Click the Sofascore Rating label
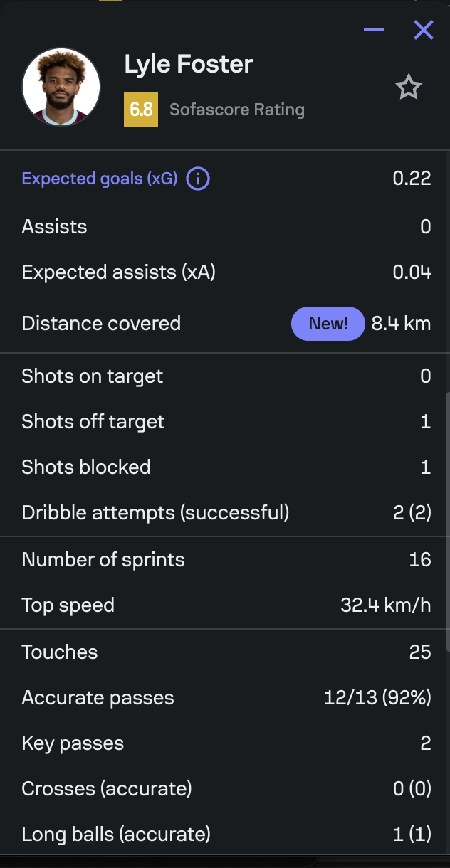The width and height of the screenshot is (450, 868). coord(237,110)
